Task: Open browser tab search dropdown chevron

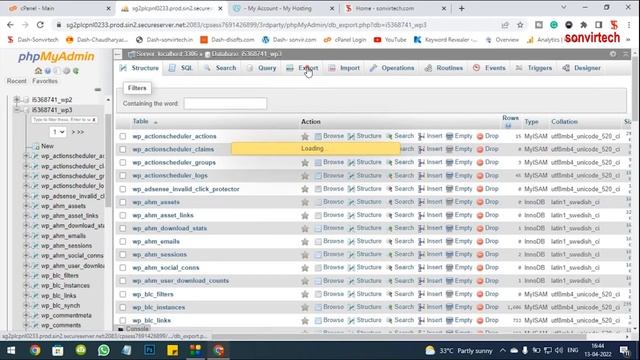Action: coord(564,7)
